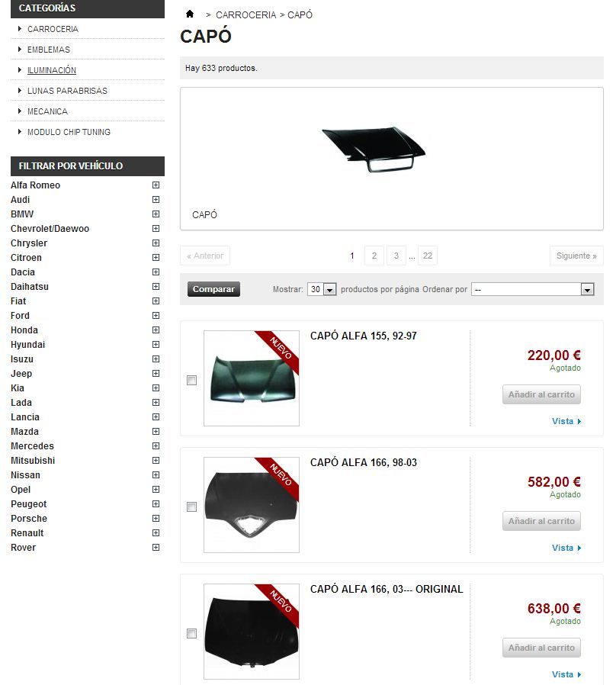Open Vista link for CAPÓ ALFA 155
The width and height of the screenshot is (616, 685).
[x=566, y=421]
